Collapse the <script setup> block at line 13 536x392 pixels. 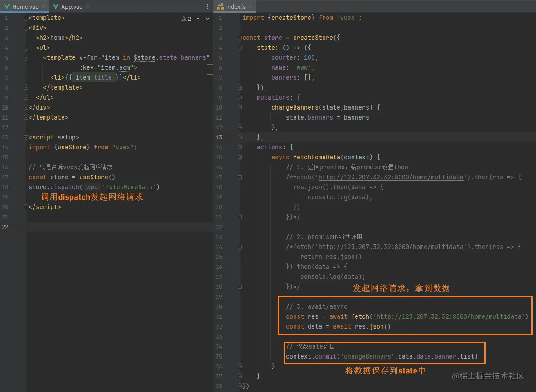(26, 137)
